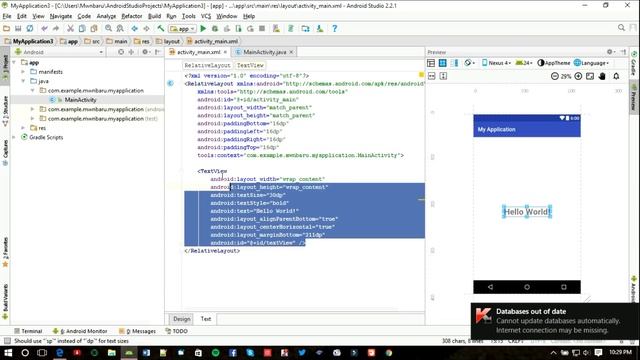The image size is (640, 360).
Task: Expand the Gradle Scripts node
Action: (15, 138)
